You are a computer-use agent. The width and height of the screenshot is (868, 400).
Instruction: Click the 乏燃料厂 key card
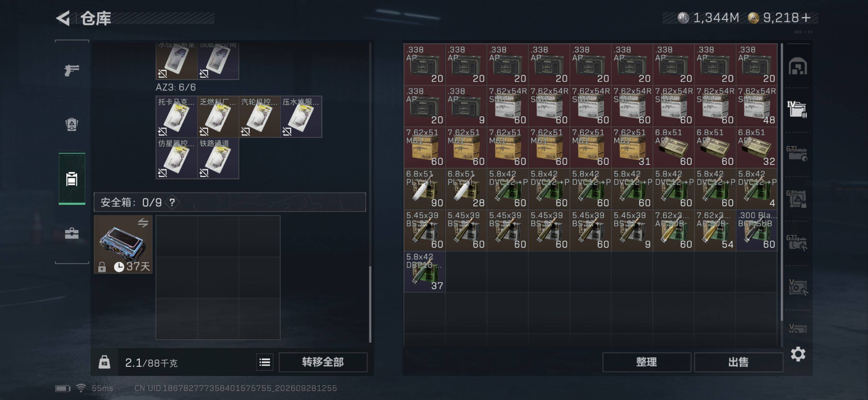point(218,117)
